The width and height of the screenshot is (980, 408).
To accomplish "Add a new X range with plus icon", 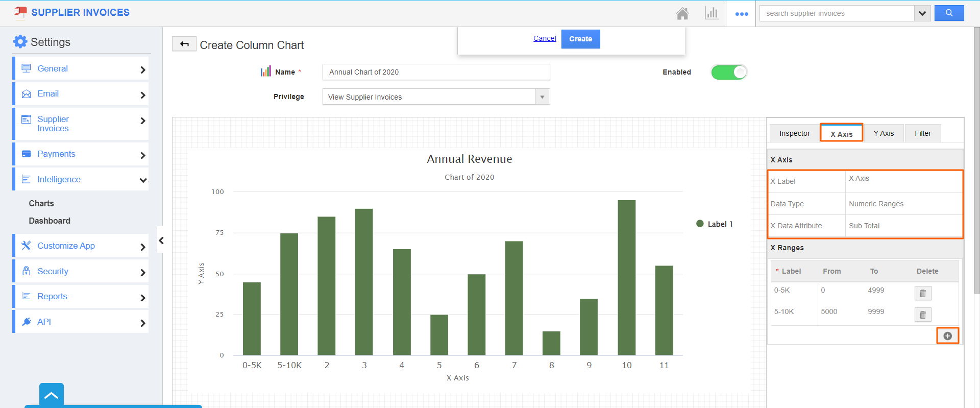I will point(948,336).
